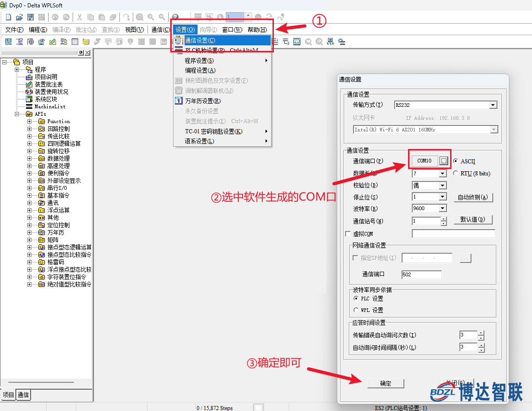This screenshot has width=532, height=411.
Task: Increase the 通信站号 spinner value
Action: click(x=444, y=219)
